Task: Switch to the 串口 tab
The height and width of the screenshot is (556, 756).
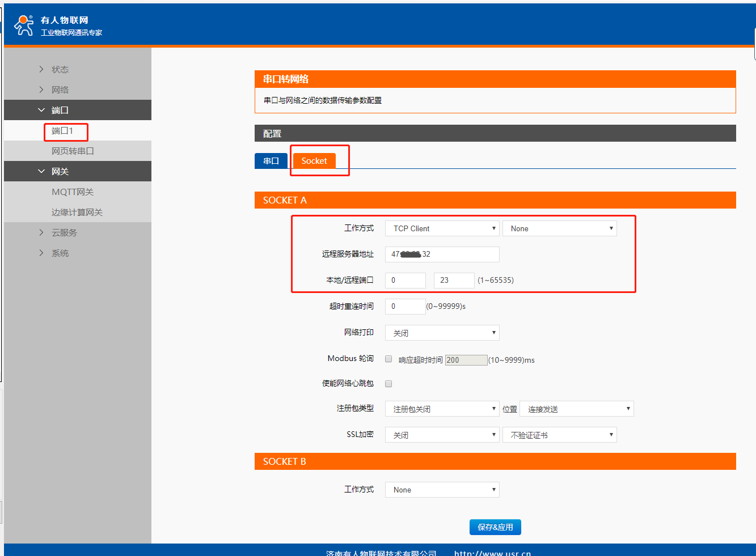Action: (x=271, y=161)
